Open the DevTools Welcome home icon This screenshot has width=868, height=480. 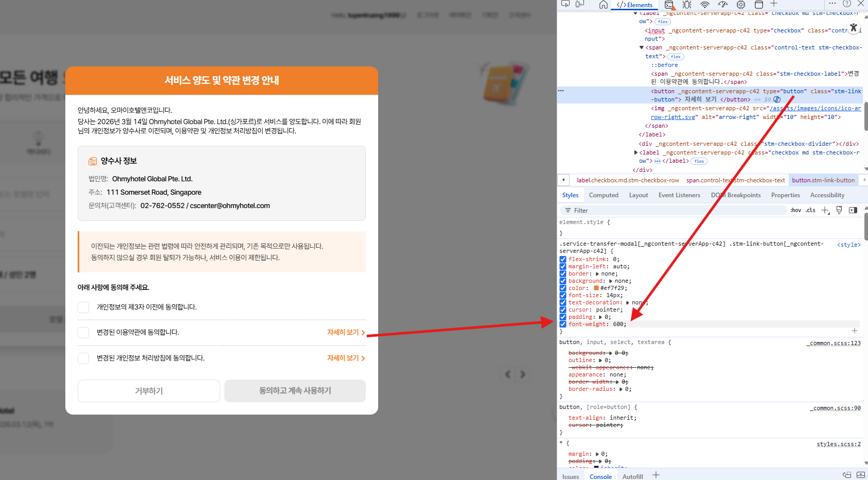pyautogui.click(x=604, y=5)
